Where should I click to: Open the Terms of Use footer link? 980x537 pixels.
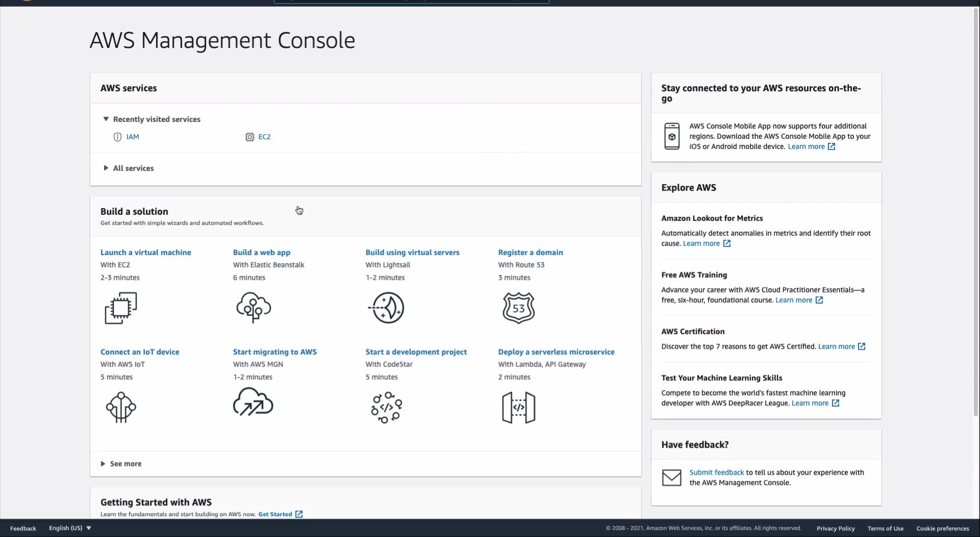(x=886, y=528)
